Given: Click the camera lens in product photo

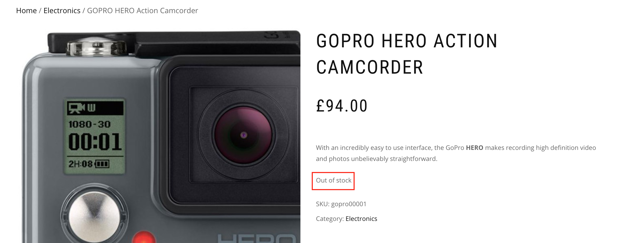Looking at the screenshot, I should point(243,135).
